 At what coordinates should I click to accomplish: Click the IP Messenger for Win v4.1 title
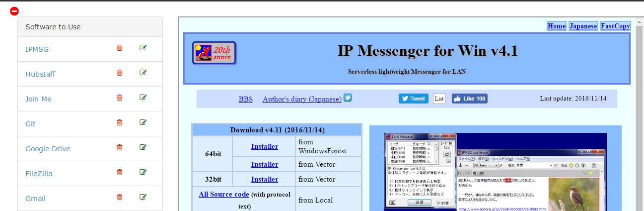[x=428, y=51]
